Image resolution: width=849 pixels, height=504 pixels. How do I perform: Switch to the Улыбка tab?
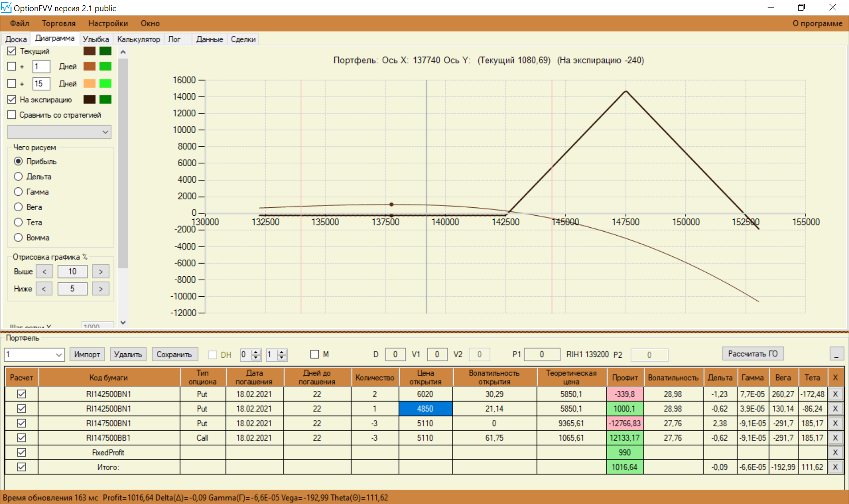coord(96,39)
